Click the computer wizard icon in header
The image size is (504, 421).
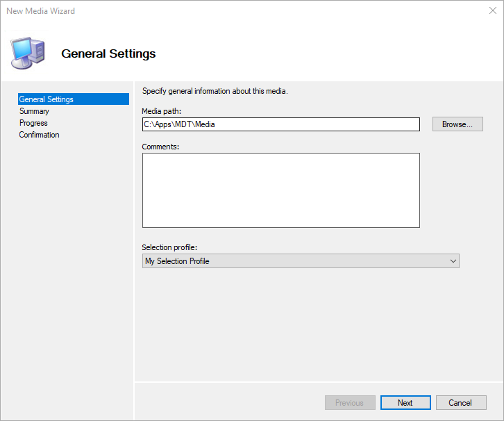click(x=28, y=53)
